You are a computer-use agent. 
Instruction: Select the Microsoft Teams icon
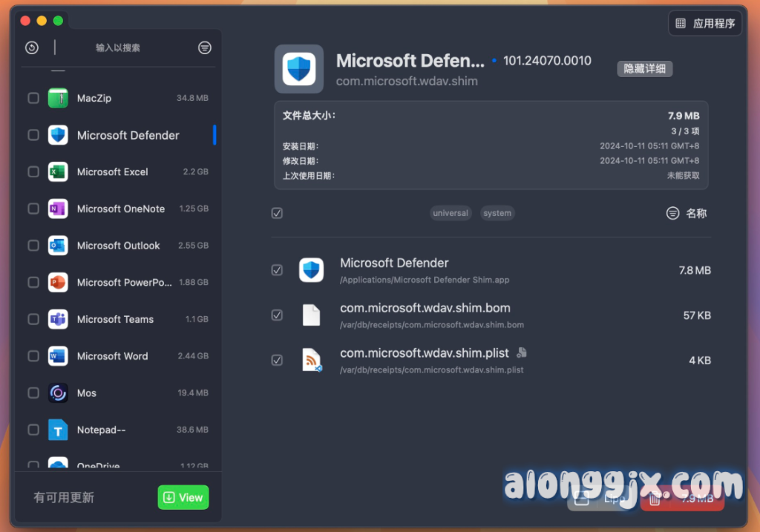click(x=58, y=319)
